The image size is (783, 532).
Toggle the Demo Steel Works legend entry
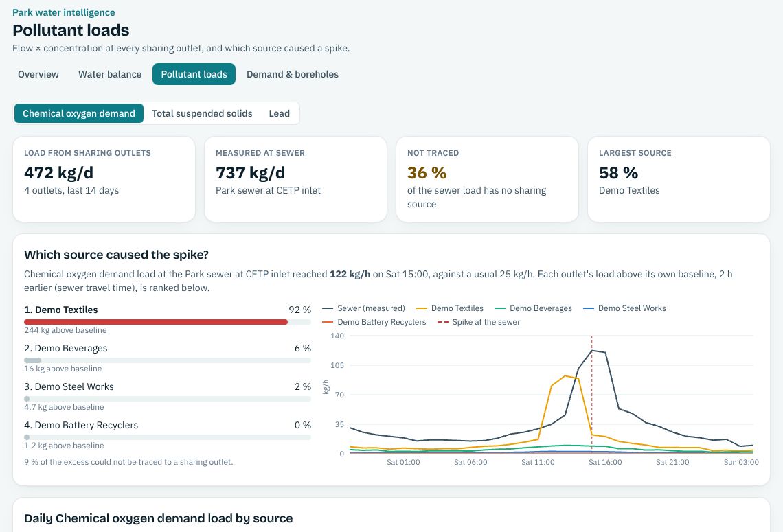625,308
